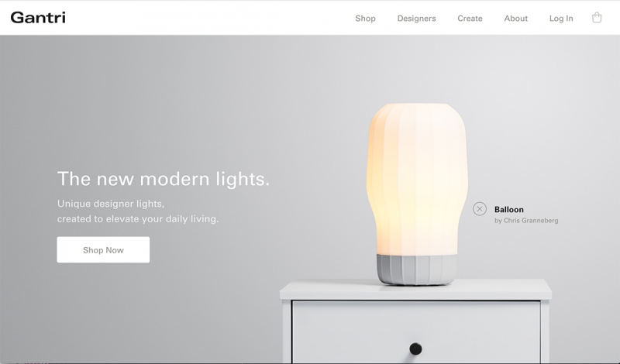The height and width of the screenshot is (364, 620).
Task: Click the Shop Now button
Action: click(103, 250)
